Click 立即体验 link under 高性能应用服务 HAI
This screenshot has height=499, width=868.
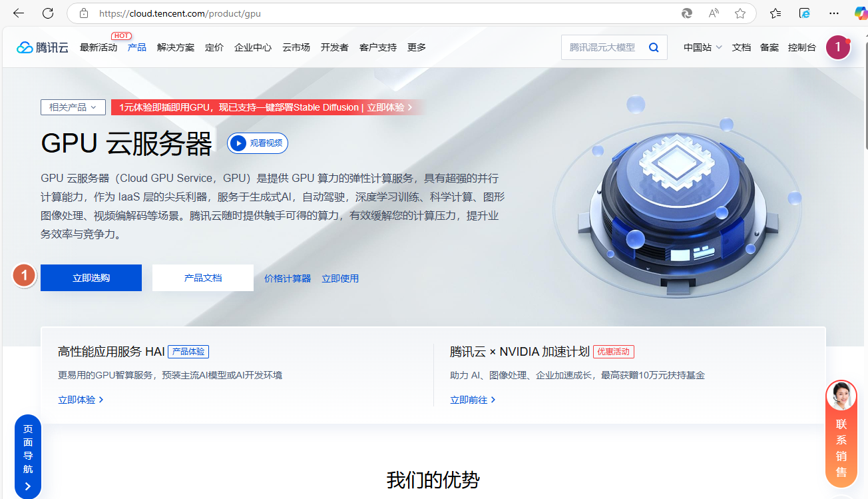pos(81,400)
